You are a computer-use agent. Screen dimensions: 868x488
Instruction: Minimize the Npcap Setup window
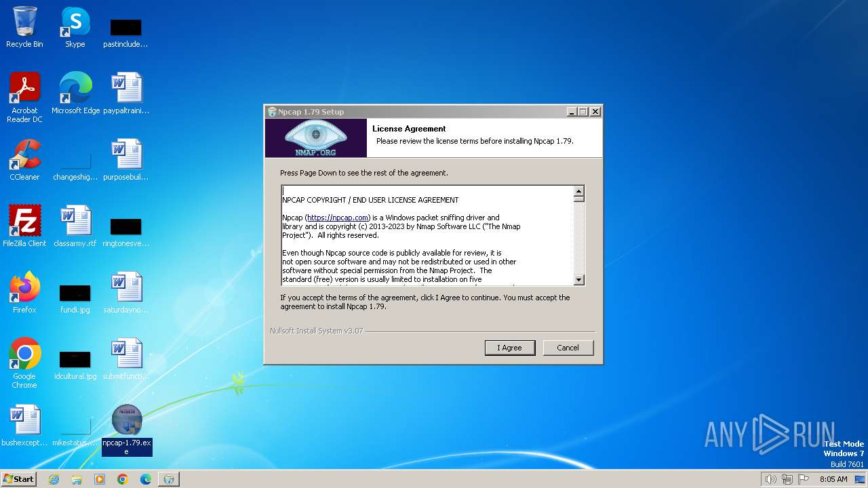click(x=572, y=112)
